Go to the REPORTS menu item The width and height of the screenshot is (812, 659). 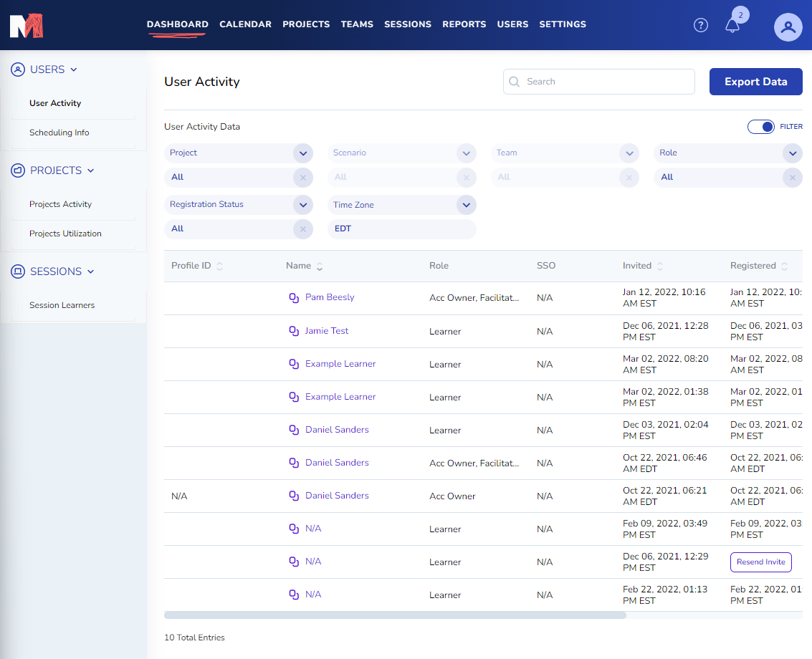tap(464, 24)
